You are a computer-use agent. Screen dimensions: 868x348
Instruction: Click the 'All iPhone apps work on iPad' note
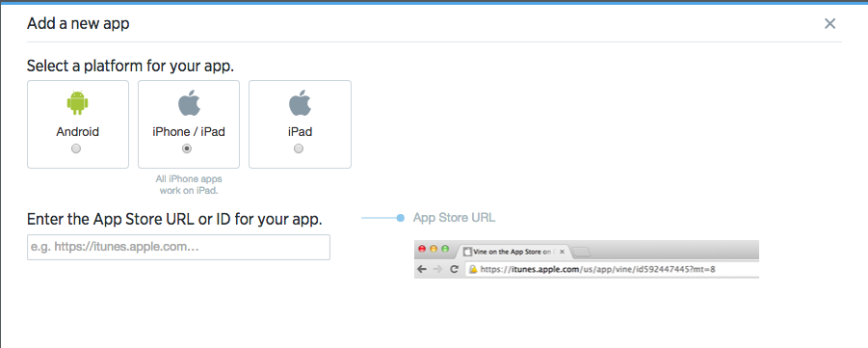click(x=189, y=185)
